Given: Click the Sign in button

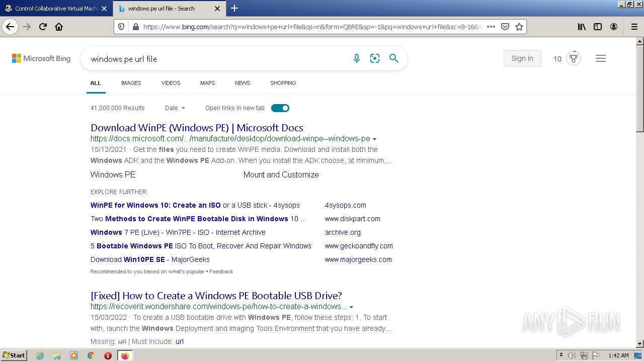Looking at the screenshot, I should pos(522,58).
